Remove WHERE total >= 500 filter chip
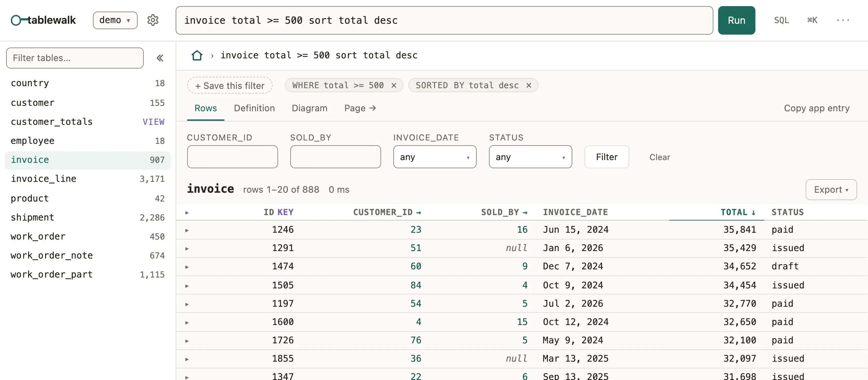 pyautogui.click(x=394, y=85)
